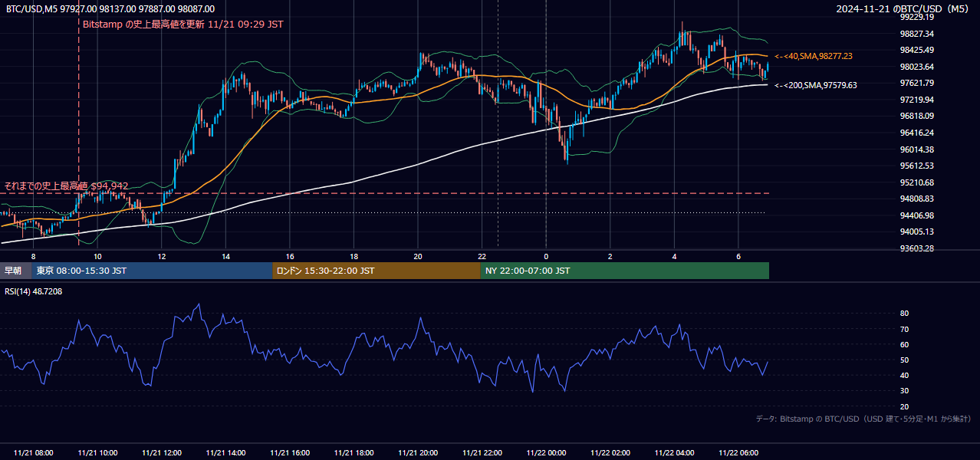Click the 11/21 08:00 time axis label

pos(33,453)
